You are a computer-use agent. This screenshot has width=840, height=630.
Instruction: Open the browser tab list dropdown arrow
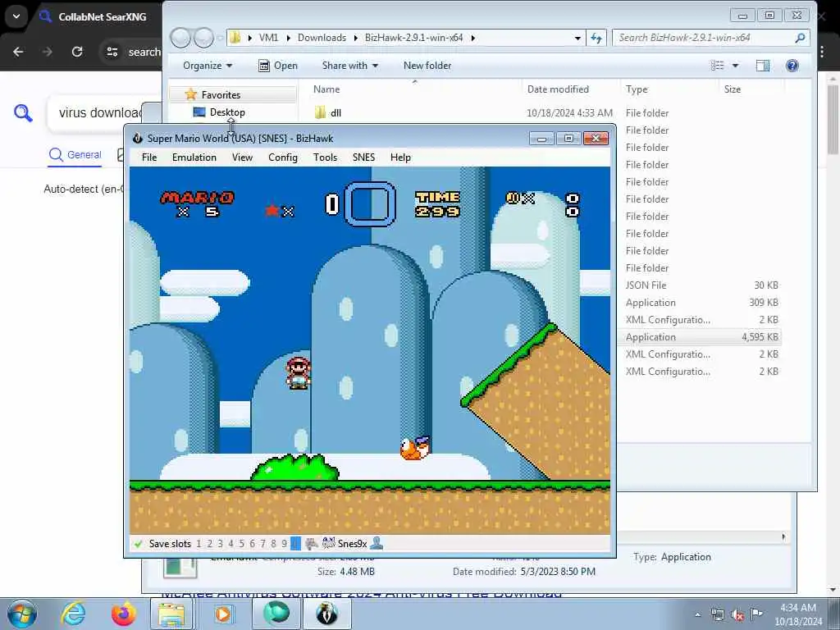click(x=16, y=16)
